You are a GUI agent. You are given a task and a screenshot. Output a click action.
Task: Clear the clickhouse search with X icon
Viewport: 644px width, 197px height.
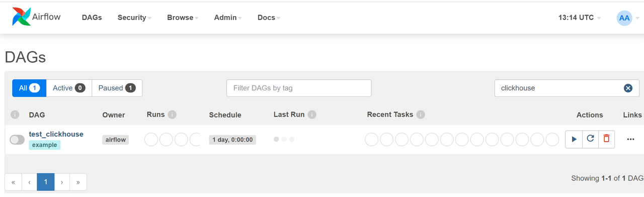[x=628, y=88]
